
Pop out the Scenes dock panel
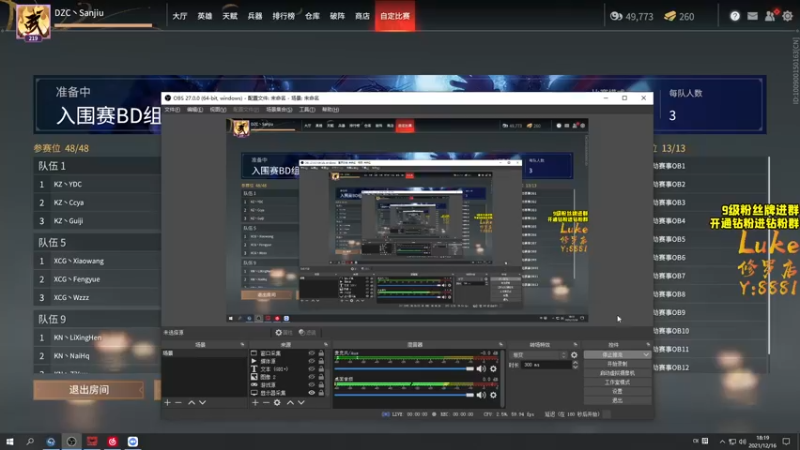tap(242, 345)
